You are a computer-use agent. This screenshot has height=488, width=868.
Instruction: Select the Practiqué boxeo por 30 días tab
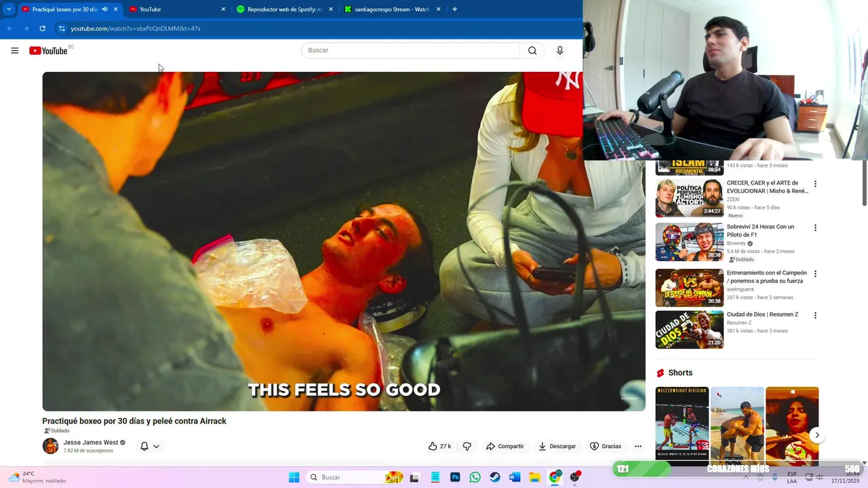(64, 9)
